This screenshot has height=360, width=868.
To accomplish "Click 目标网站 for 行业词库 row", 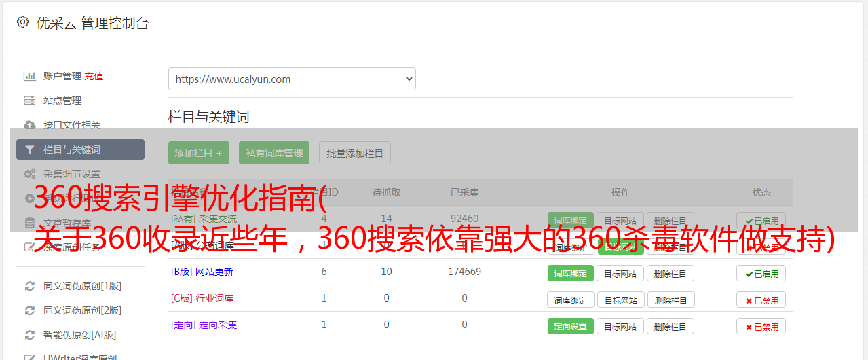I will pyautogui.click(x=620, y=300).
